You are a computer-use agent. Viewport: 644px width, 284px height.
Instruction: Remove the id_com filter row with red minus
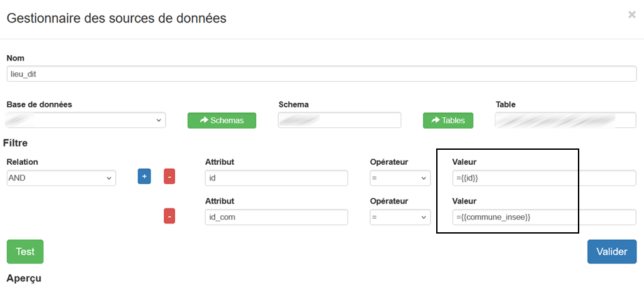170,217
